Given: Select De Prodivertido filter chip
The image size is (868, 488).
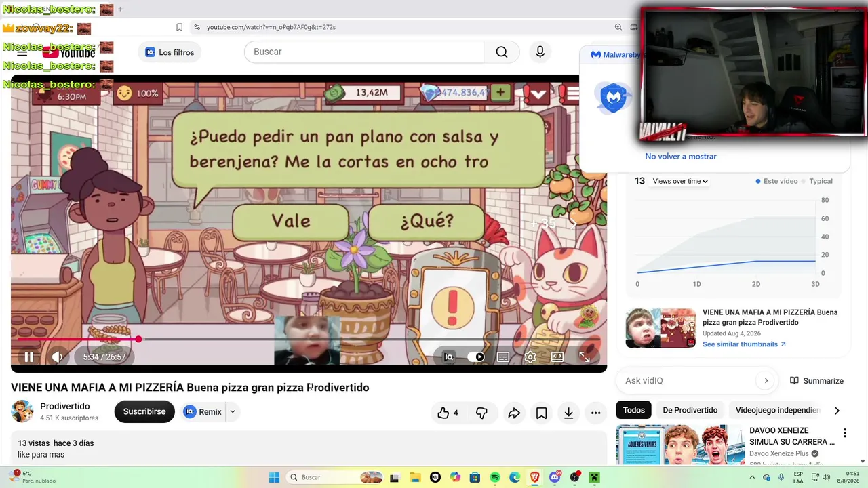Looking at the screenshot, I should point(690,410).
